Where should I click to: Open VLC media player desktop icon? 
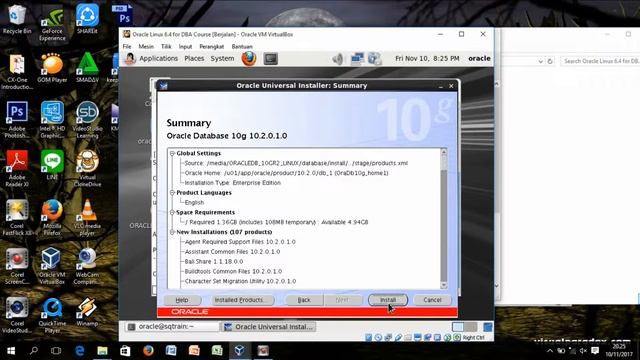pyautogui.click(x=87, y=218)
